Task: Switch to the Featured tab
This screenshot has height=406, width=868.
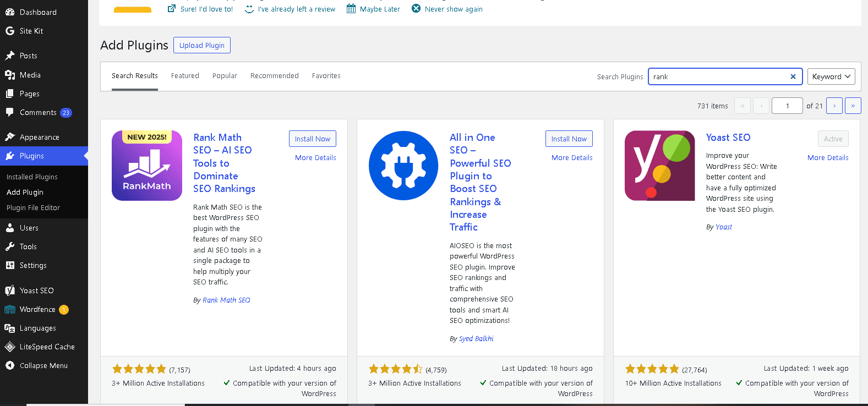Action: pyautogui.click(x=185, y=76)
